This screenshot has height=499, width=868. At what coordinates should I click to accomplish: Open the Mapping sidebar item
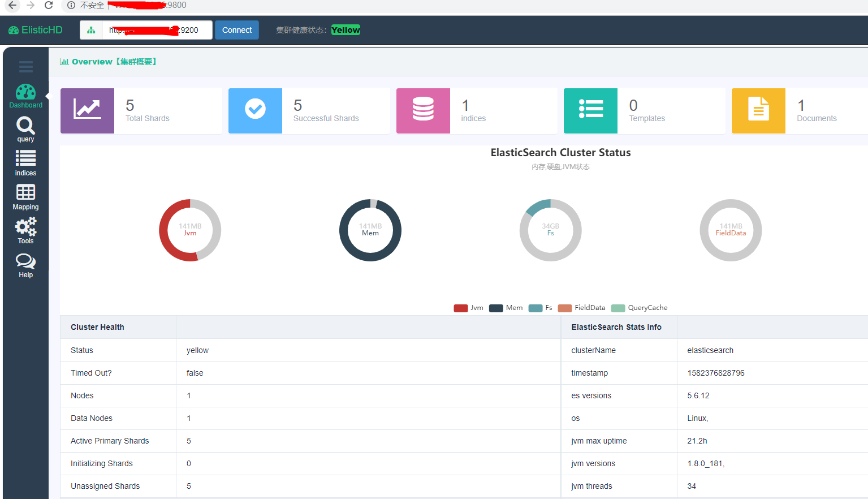(x=25, y=197)
